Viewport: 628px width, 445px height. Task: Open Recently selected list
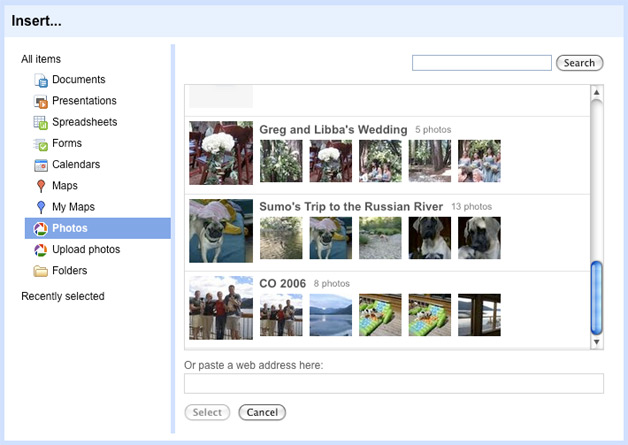pyautogui.click(x=62, y=296)
